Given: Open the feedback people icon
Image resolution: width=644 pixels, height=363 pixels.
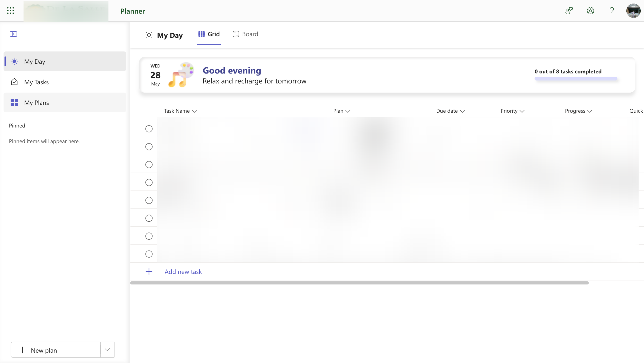Looking at the screenshot, I should (x=569, y=11).
